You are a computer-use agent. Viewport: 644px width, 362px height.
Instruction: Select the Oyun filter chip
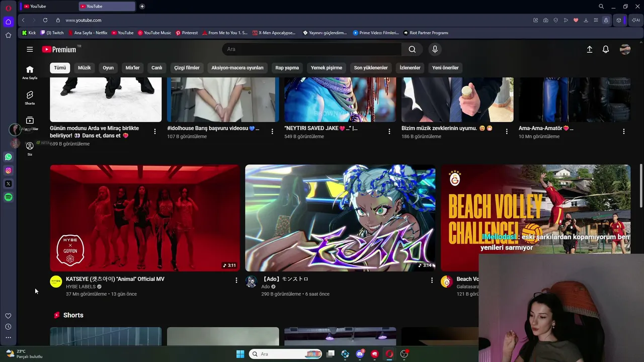tap(108, 68)
